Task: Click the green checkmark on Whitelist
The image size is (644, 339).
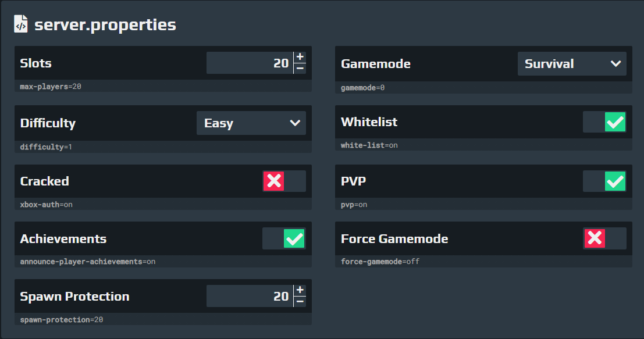Action: 615,122
